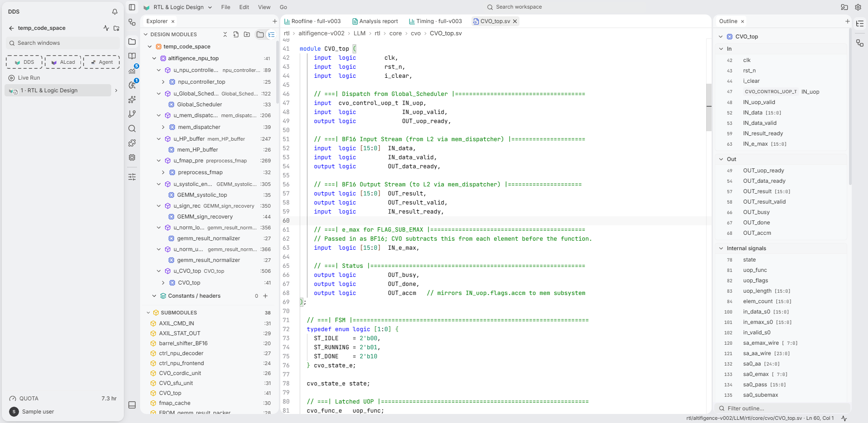Click the activity pulse icon beside temp_code_space
The height and width of the screenshot is (423, 868).
pyautogui.click(x=106, y=28)
